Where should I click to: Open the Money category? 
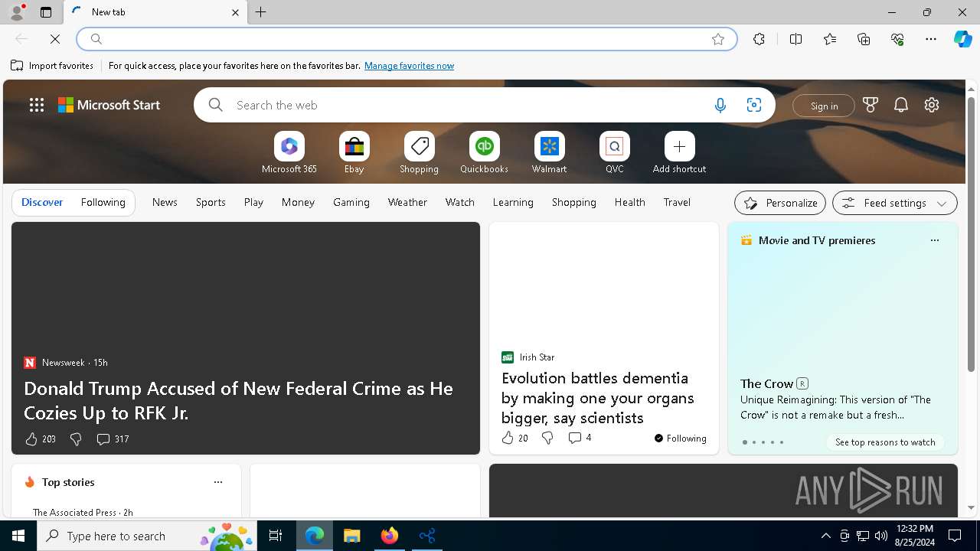tap(298, 203)
